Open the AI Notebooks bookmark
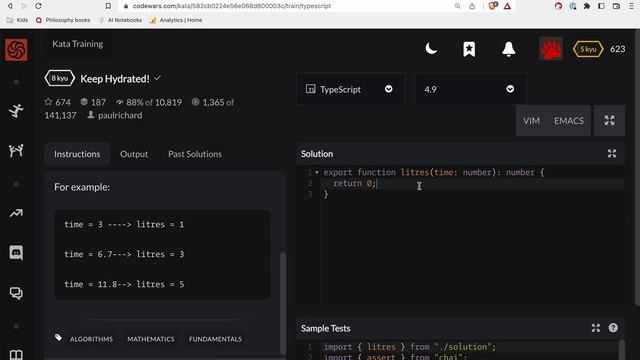This screenshot has width=640, height=360. pos(120,20)
